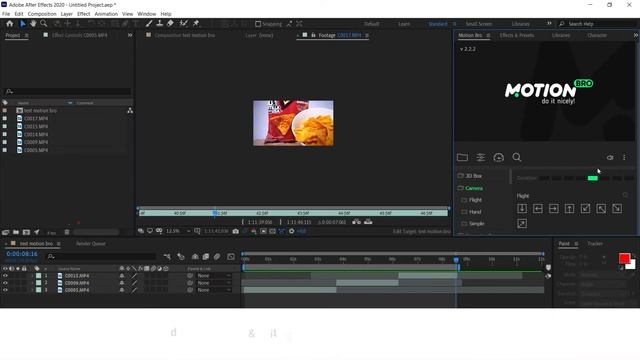
Task: Expand the workspace overflow chevron
Action: click(549, 24)
